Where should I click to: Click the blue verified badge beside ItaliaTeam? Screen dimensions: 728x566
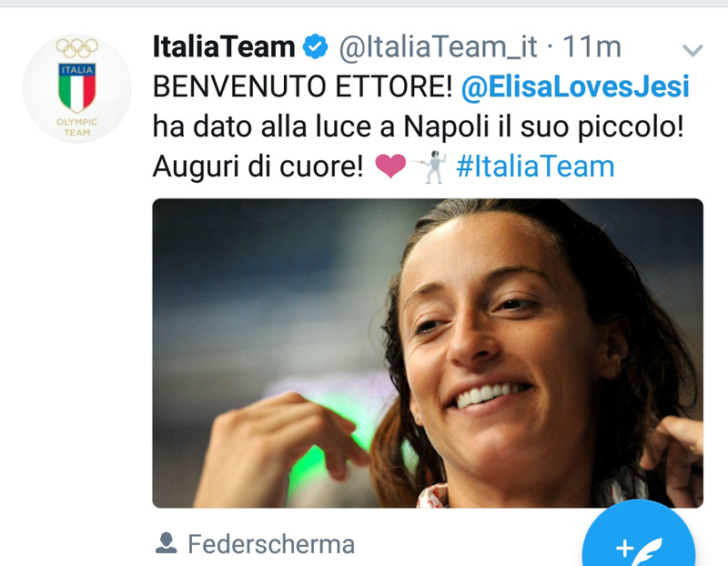pyautogui.click(x=315, y=46)
